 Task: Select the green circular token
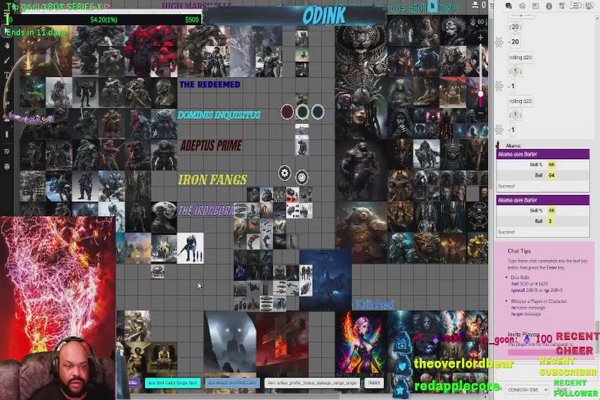[x=302, y=112]
